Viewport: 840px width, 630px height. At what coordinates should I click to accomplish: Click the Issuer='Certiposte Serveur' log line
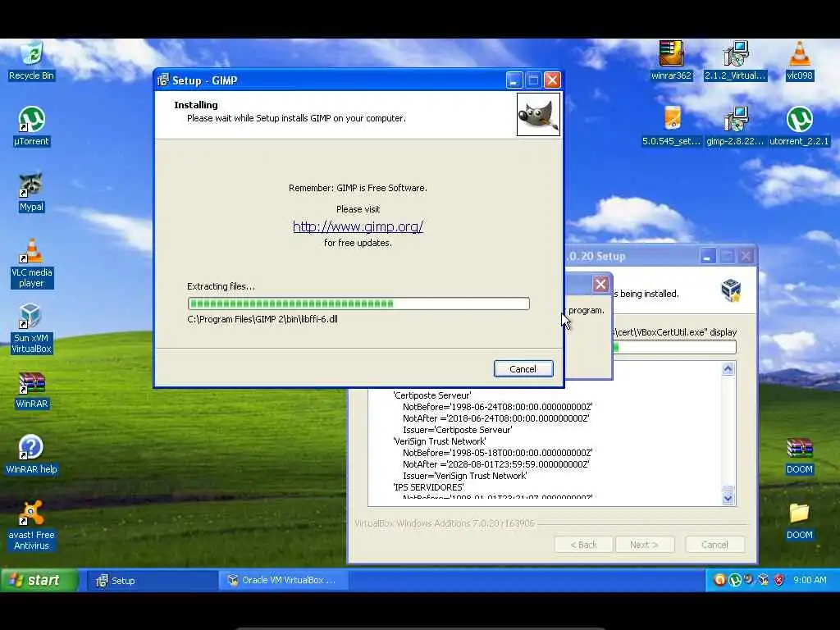tap(458, 430)
